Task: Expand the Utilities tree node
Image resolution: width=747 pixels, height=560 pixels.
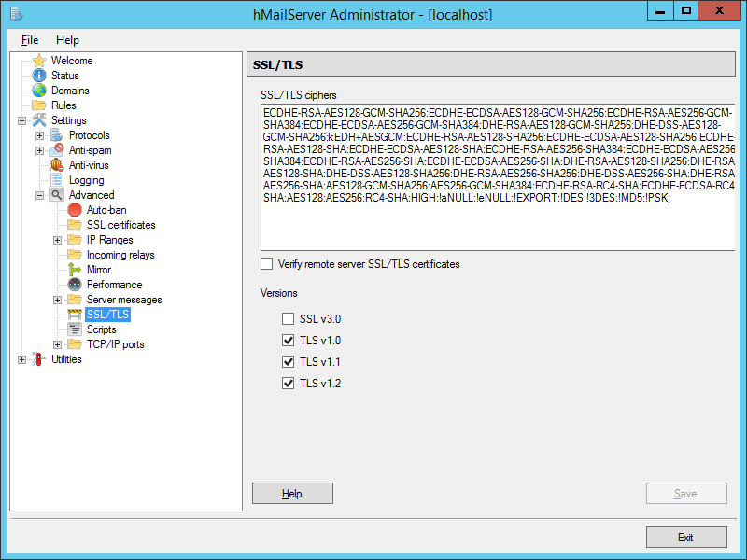Action: click(x=21, y=359)
